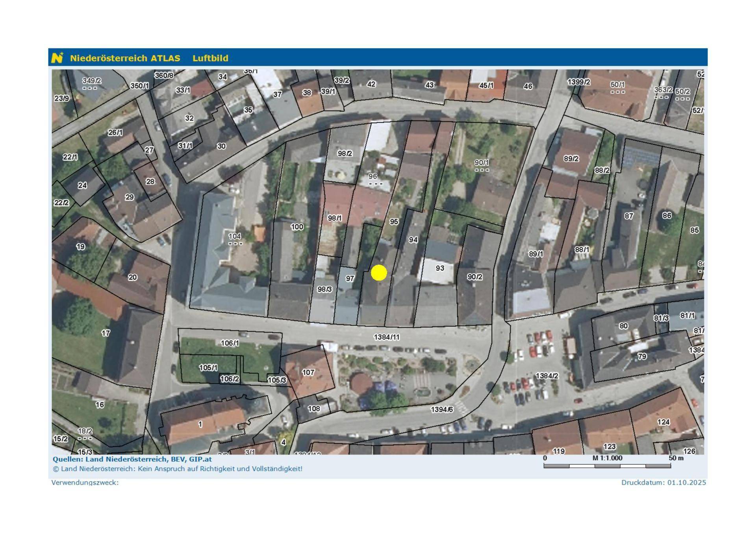Click the Verwendungszweck field label
This screenshot has width=756, height=534.
85,482
